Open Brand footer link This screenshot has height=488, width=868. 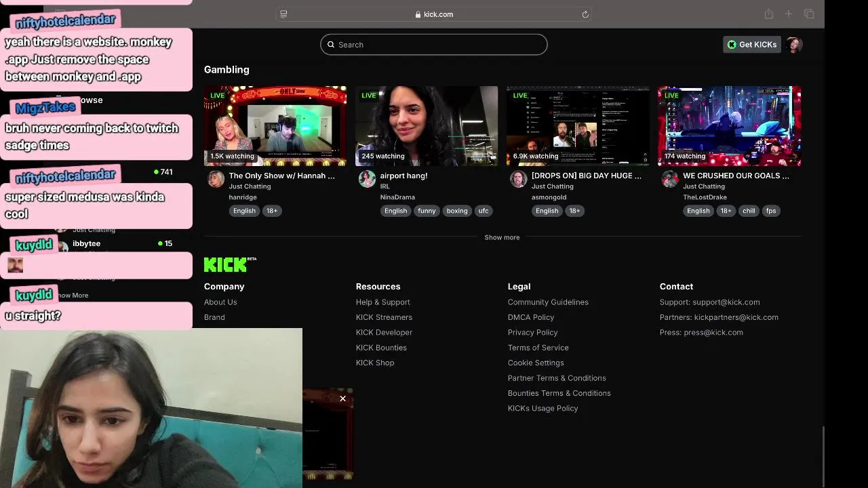pyautogui.click(x=214, y=317)
